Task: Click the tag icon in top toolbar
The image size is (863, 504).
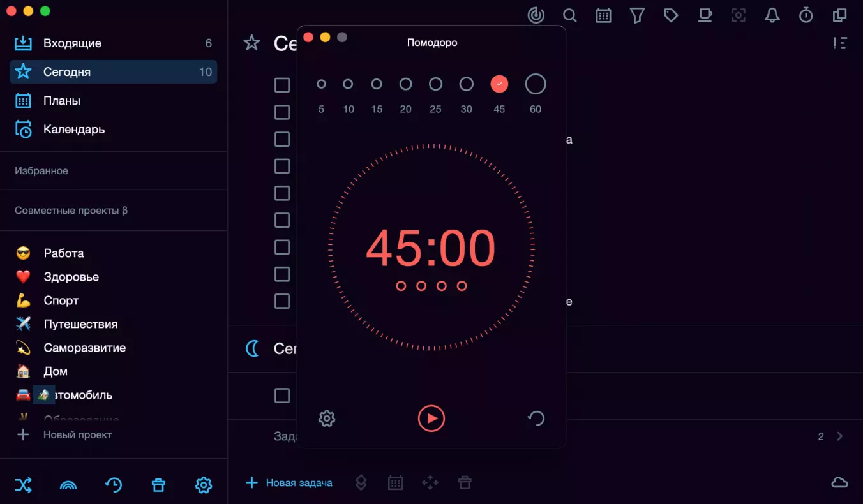Action: click(x=671, y=15)
